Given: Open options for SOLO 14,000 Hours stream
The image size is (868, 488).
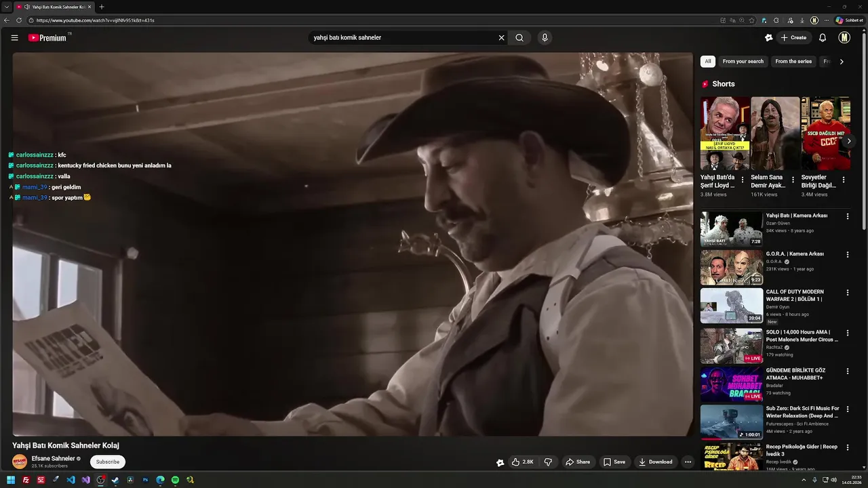Looking at the screenshot, I should tap(847, 333).
